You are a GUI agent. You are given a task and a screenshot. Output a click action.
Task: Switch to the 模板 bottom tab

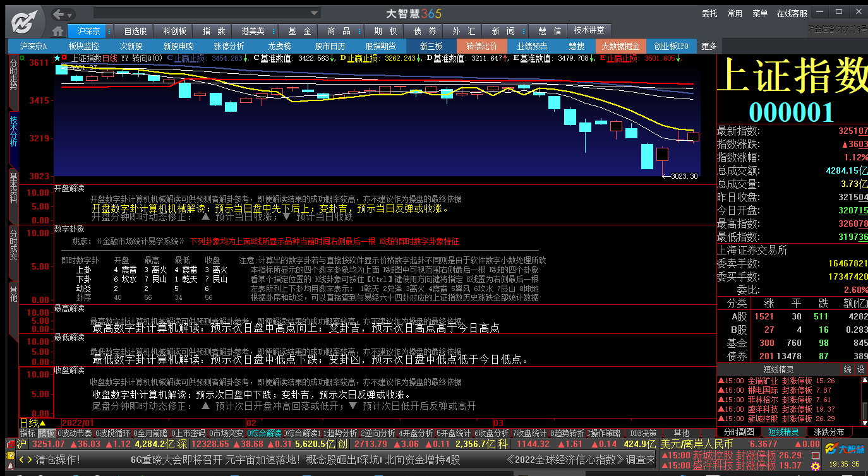click(46, 433)
